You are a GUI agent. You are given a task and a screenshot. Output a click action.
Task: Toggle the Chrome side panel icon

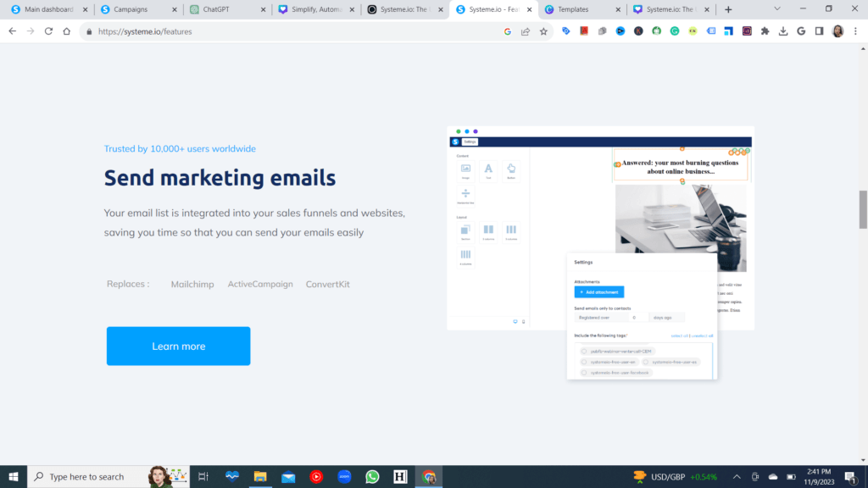point(819,31)
